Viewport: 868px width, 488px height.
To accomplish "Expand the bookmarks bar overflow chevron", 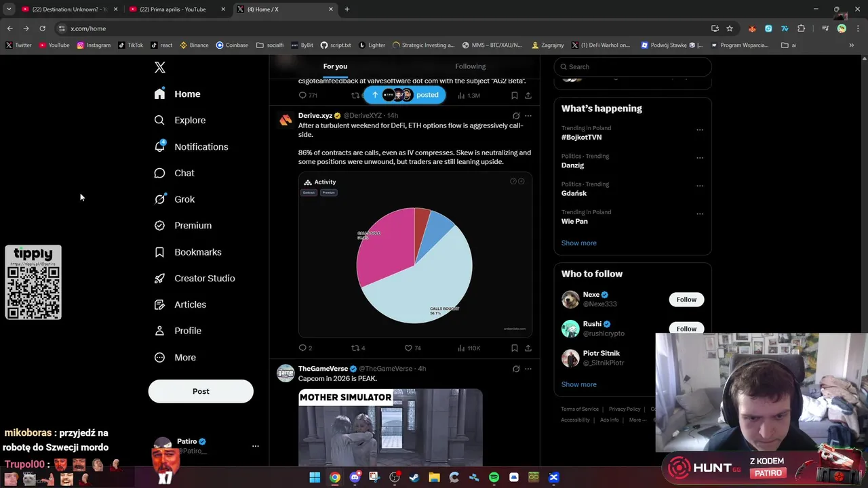I will click(852, 45).
